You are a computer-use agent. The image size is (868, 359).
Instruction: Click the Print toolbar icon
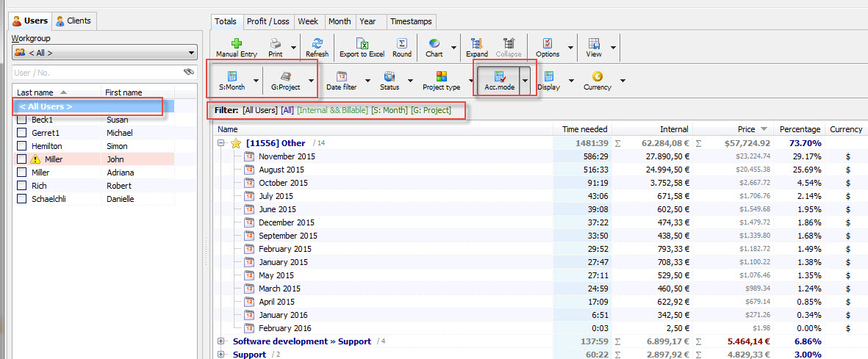pos(276,44)
